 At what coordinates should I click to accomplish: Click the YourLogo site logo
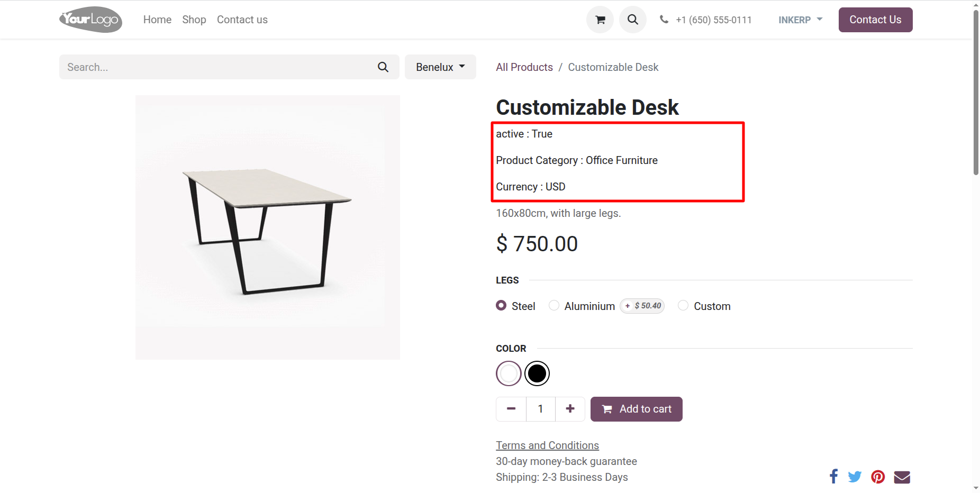pos(91,20)
